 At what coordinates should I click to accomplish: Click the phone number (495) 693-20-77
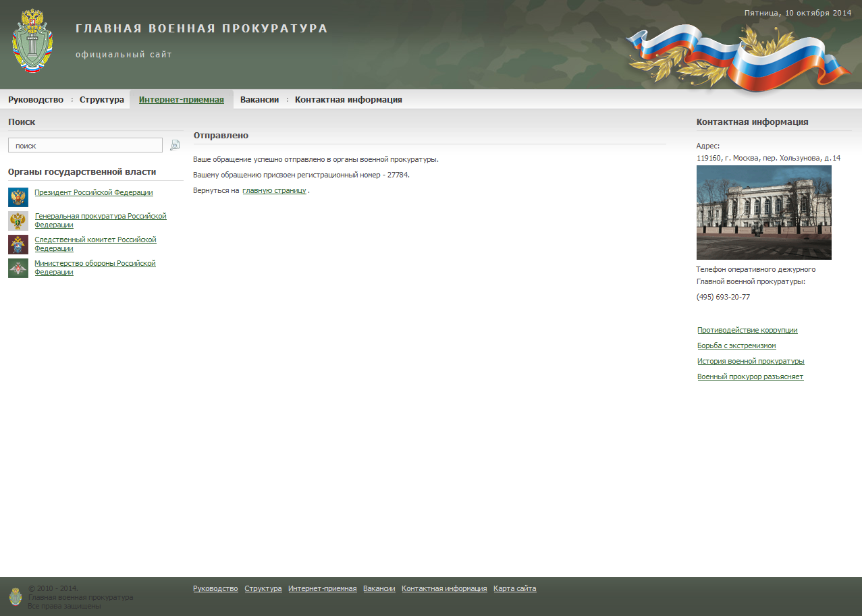(723, 297)
